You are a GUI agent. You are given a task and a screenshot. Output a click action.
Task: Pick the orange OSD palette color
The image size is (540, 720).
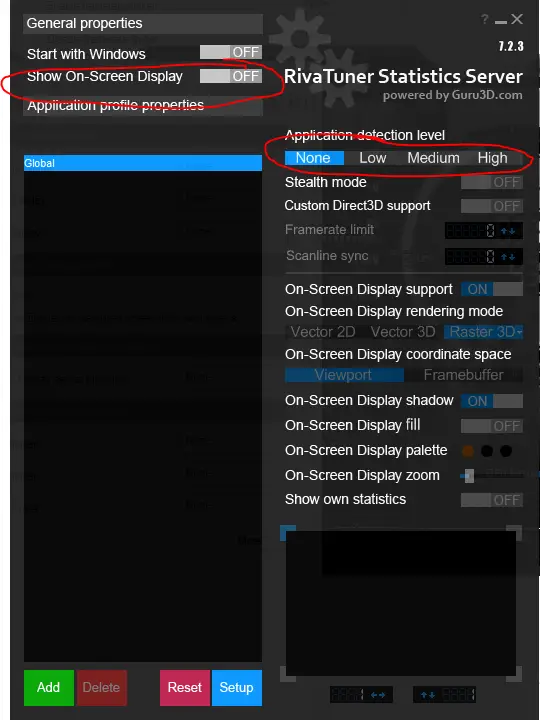pyautogui.click(x=468, y=451)
